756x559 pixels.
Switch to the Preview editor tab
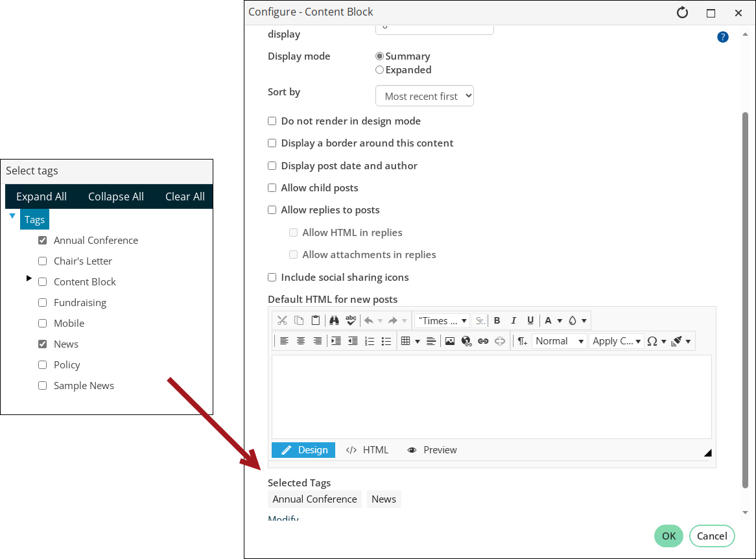432,450
